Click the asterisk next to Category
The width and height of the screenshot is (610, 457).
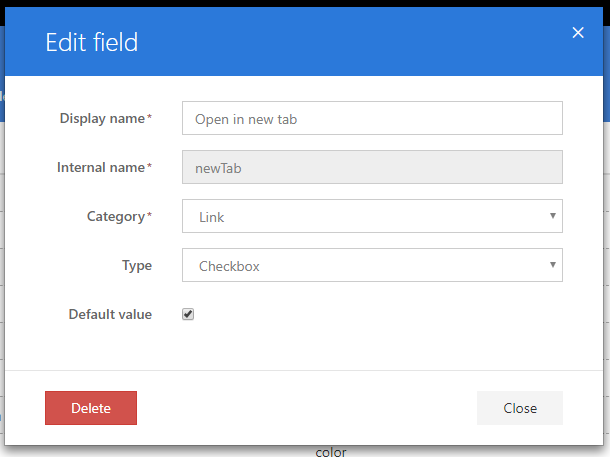(150, 216)
